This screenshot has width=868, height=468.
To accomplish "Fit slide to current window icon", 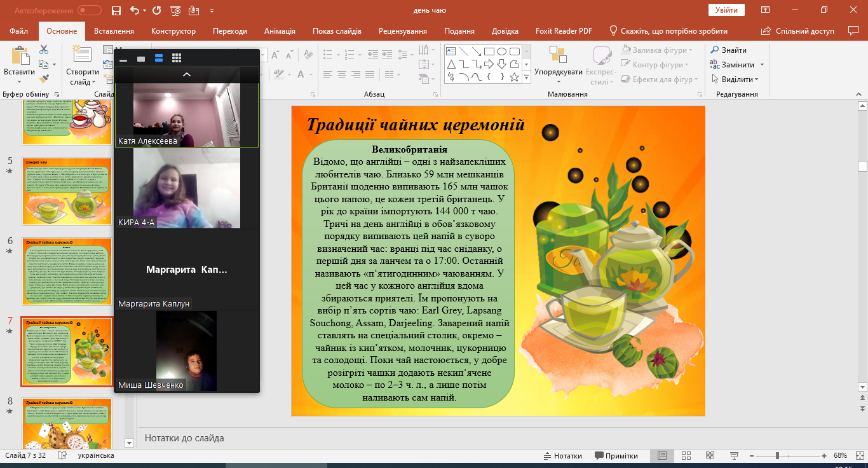I will coord(858,456).
